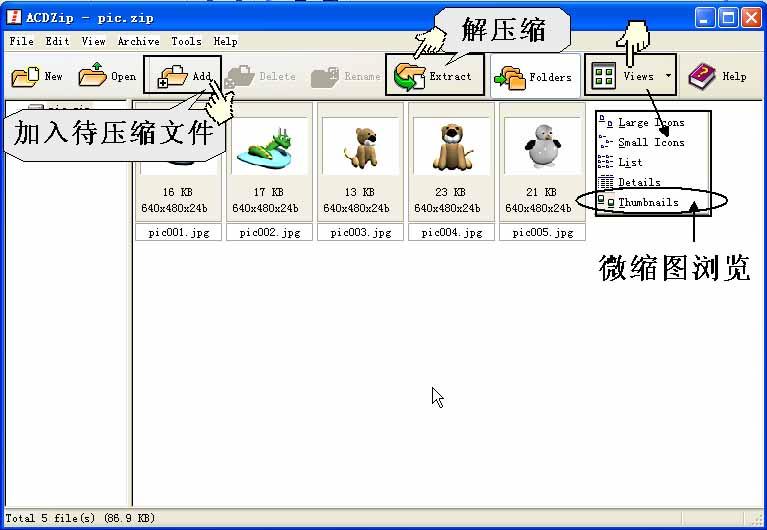
Task: Select the pic002.jpg dragon thumbnail
Action: [x=265, y=147]
